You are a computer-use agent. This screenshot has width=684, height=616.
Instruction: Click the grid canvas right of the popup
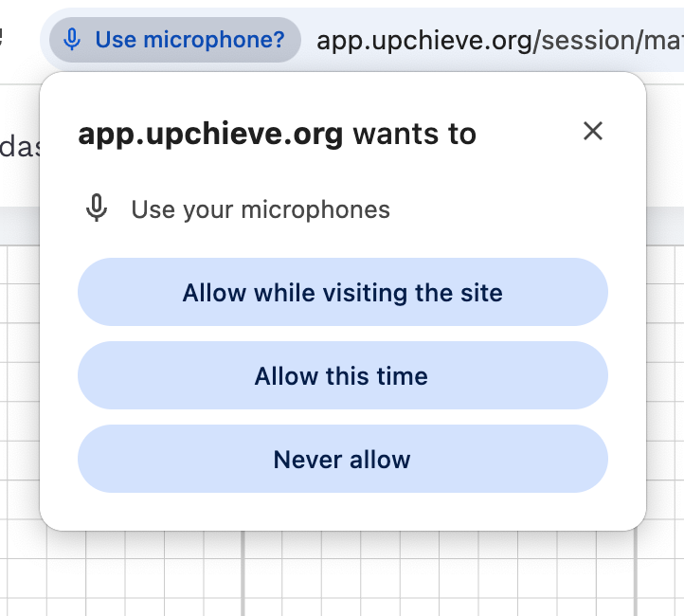(665, 379)
